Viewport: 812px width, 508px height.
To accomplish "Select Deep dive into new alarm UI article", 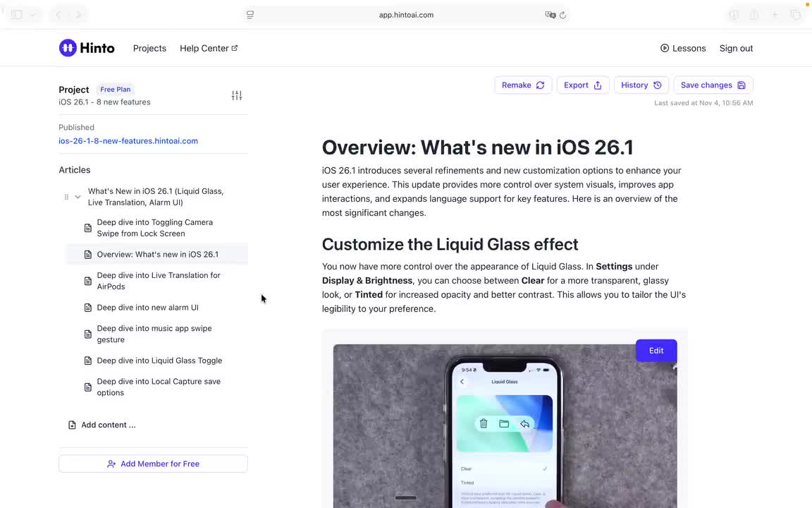I will (x=147, y=308).
